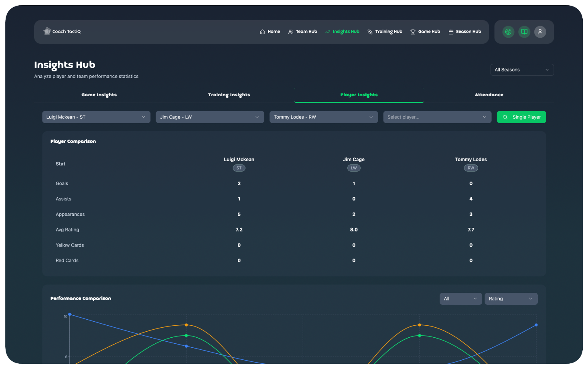The width and height of the screenshot is (588, 369).
Task: Click Luigi Mckean's appearances value 5
Action: 239,215
